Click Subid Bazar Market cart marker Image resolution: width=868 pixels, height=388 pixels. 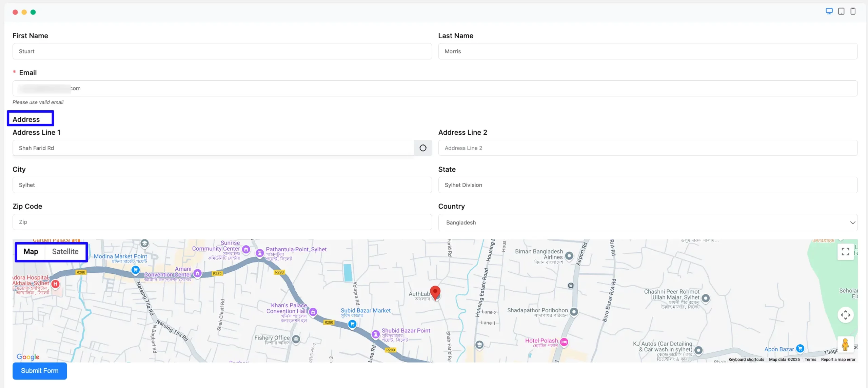click(352, 324)
